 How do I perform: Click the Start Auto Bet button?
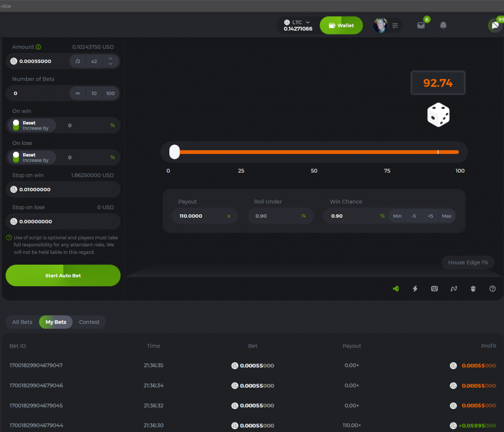point(63,276)
